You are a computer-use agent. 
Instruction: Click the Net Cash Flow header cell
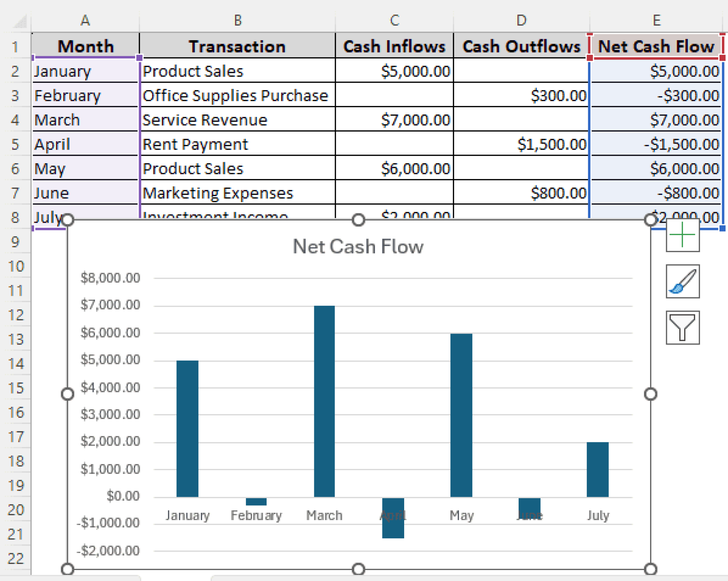coord(656,46)
